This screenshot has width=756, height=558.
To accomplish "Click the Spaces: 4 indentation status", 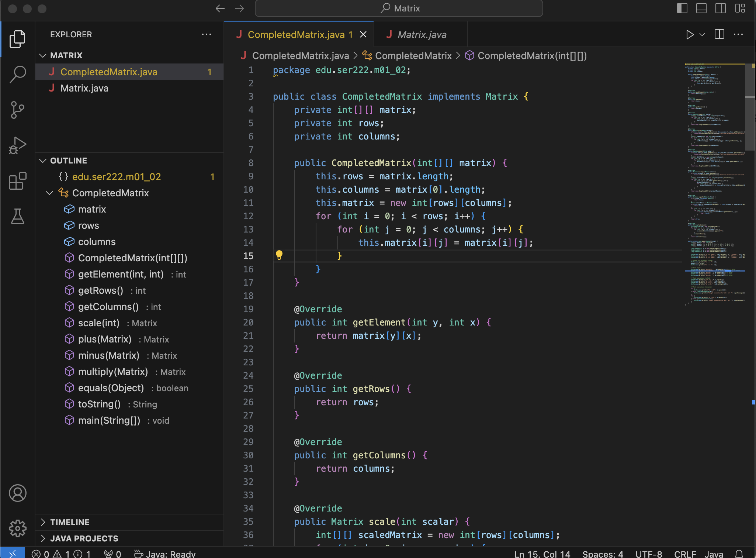I will tap(603, 554).
